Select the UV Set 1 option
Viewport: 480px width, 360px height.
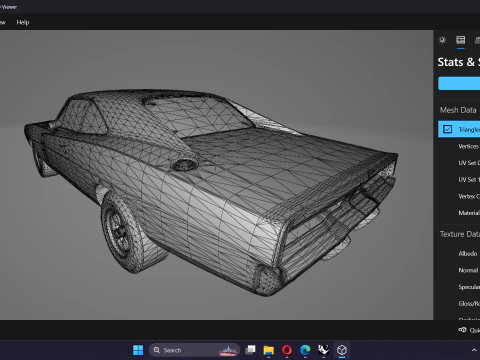coord(469,180)
